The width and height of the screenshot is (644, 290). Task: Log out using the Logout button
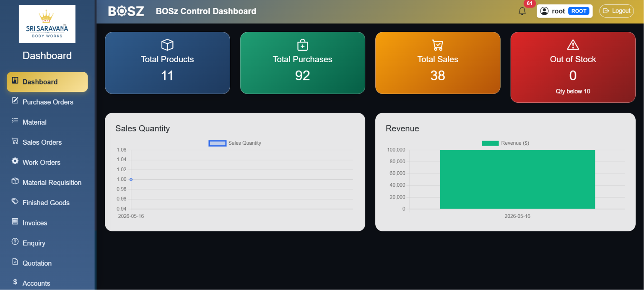coord(616,11)
